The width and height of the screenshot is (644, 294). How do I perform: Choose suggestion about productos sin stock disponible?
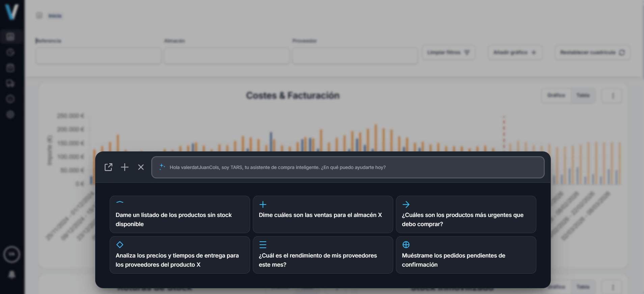(180, 215)
